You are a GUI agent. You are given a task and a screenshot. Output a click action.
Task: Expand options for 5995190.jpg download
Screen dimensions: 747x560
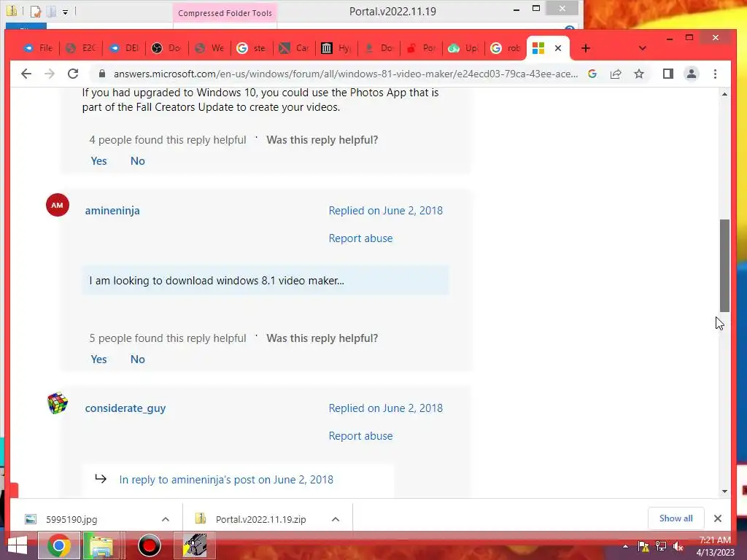pos(166,519)
